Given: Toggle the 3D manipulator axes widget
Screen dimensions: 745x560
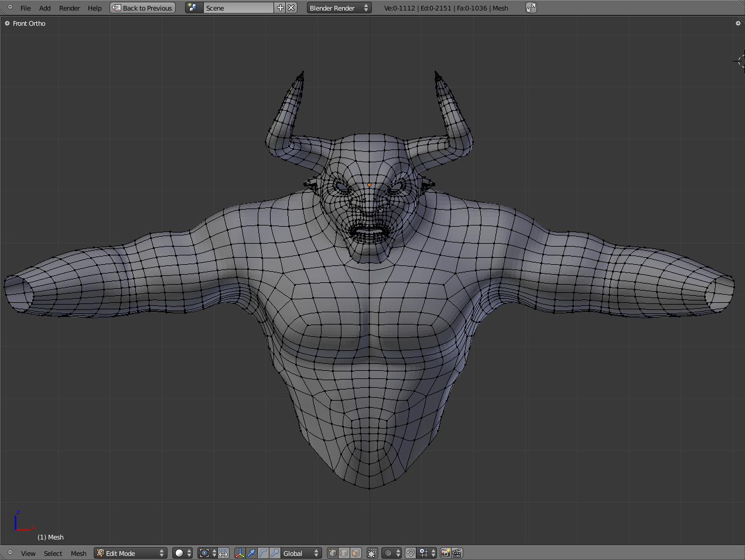Looking at the screenshot, I should coord(240,553).
